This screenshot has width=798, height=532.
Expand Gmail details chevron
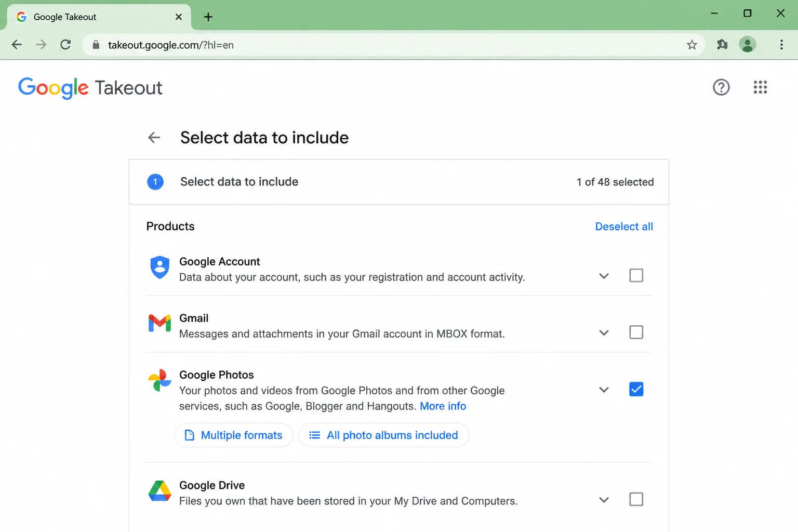(x=604, y=332)
